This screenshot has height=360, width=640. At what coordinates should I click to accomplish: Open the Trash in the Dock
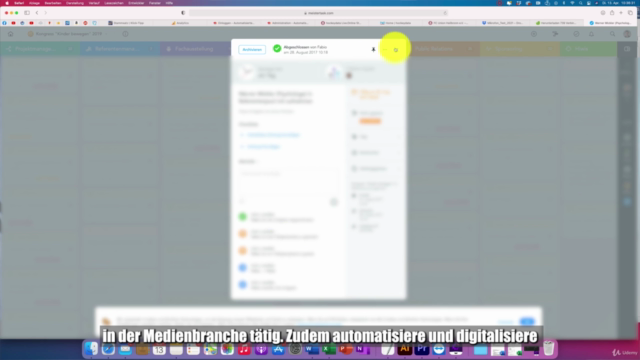click(x=549, y=349)
